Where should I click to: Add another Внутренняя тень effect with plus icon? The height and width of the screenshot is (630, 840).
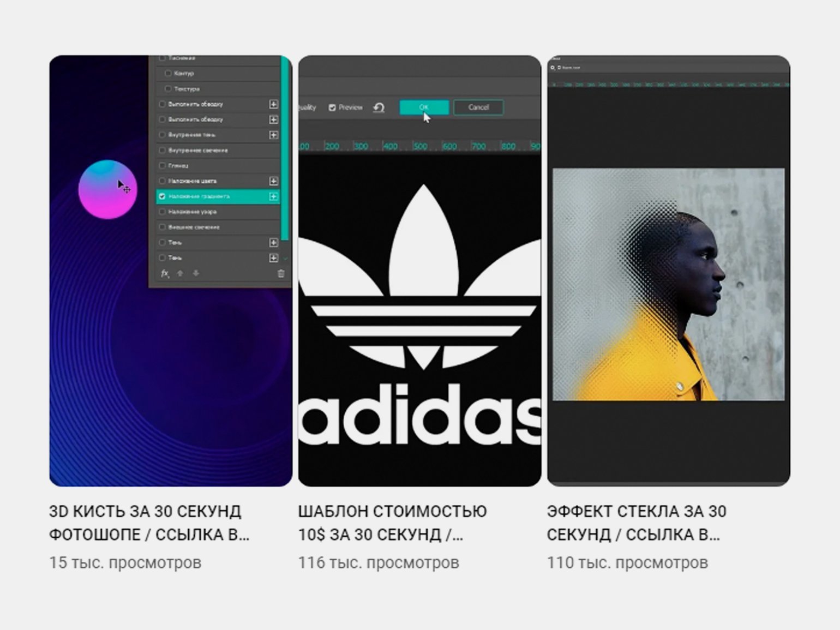click(x=273, y=135)
